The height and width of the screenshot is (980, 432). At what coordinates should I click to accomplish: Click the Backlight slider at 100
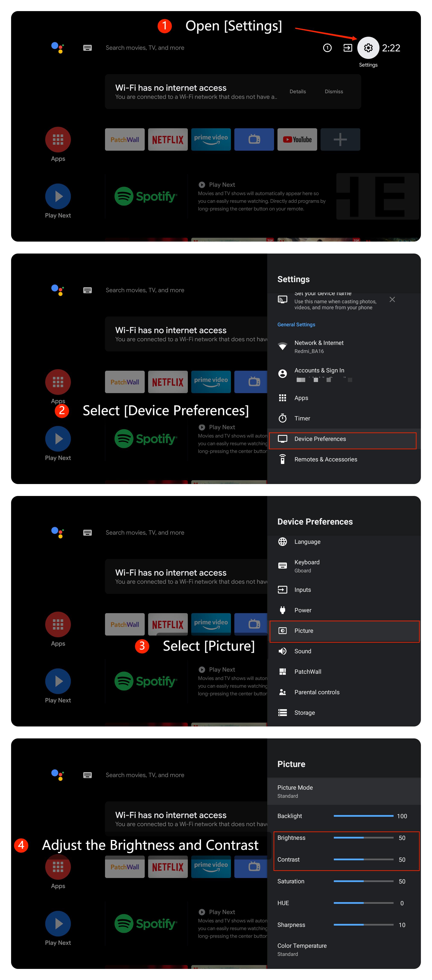point(363,816)
